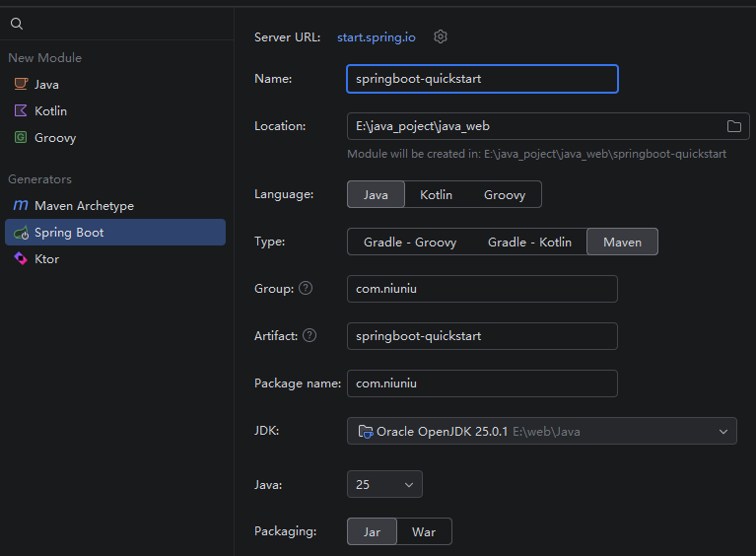
Task: Select the Spring Boot generator
Action: click(x=115, y=232)
